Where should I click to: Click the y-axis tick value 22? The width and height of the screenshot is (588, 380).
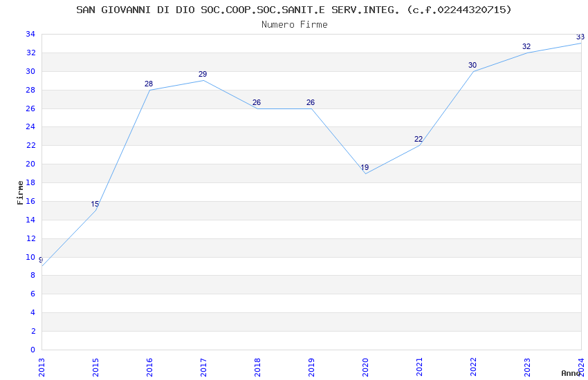(x=30, y=145)
